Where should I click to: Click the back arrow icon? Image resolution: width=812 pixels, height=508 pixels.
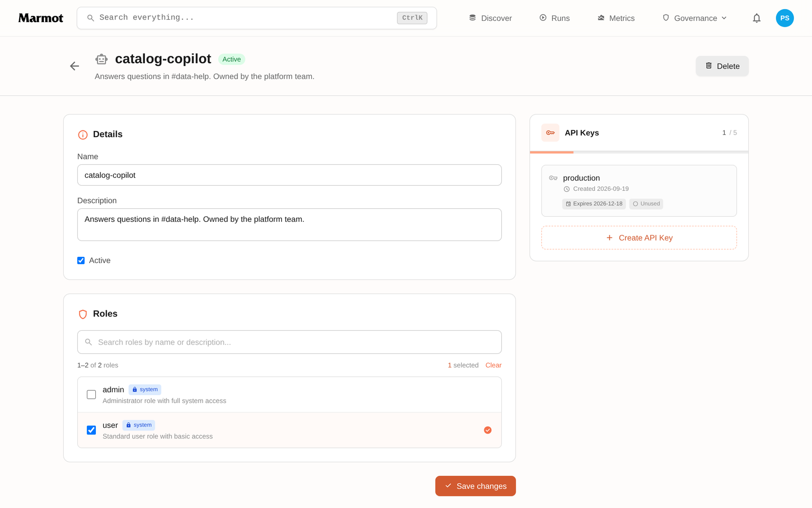74,66
